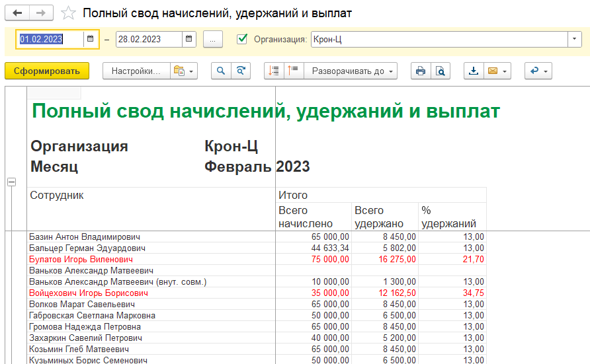Expand the send by email dropdown

[x=497, y=71]
